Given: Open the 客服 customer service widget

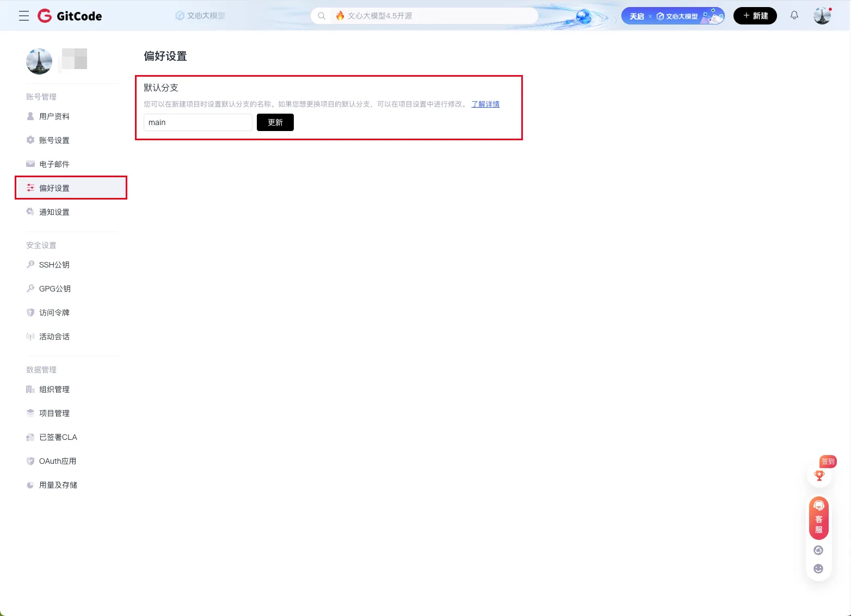Looking at the screenshot, I should (819, 518).
